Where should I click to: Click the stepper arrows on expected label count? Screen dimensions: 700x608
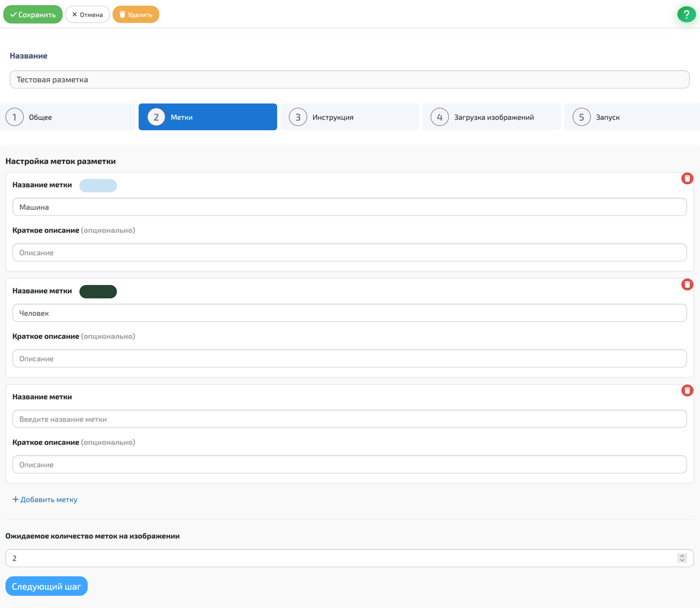pyautogui.click(x=682, y=558)
